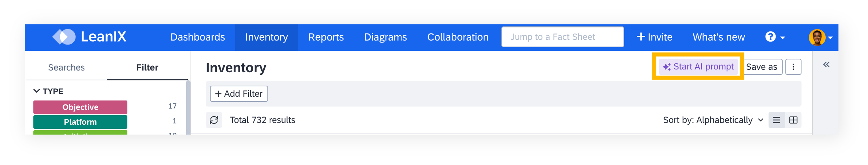The image size is (868, 165).
Task: Open the Dashboards menu item
Action: 198,37
